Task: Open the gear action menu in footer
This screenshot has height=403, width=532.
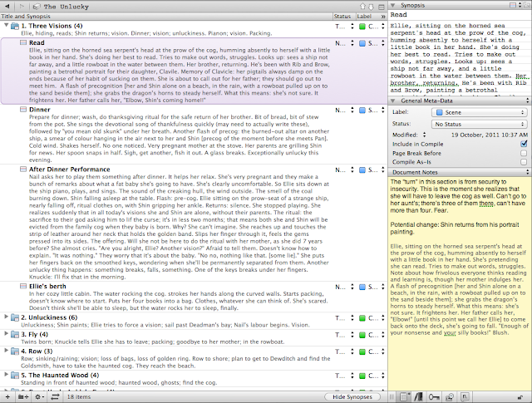Action: (x=39, y=396)
